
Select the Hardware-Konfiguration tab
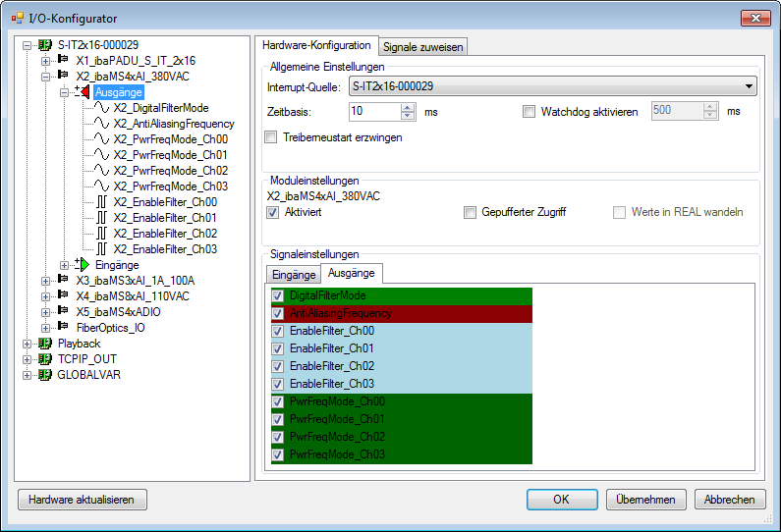pos(316,45)
